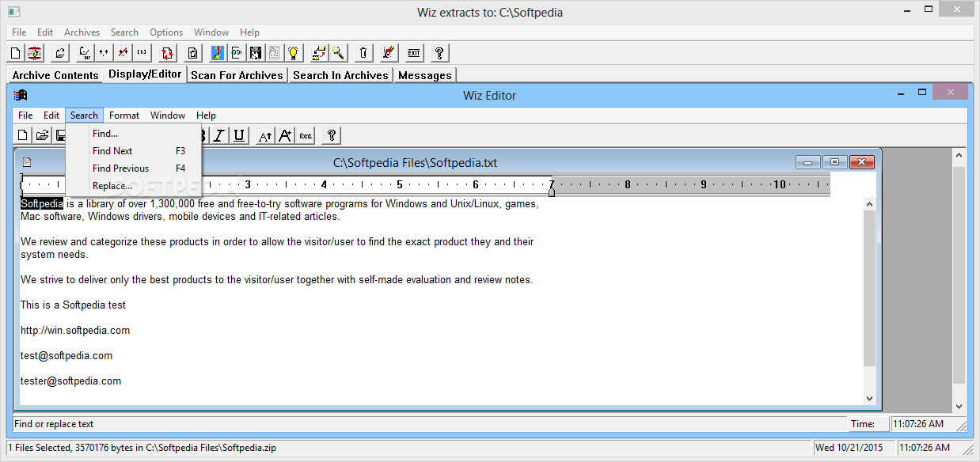
Task: Click the test@softpedia.com line
Action: coord(66,356)
